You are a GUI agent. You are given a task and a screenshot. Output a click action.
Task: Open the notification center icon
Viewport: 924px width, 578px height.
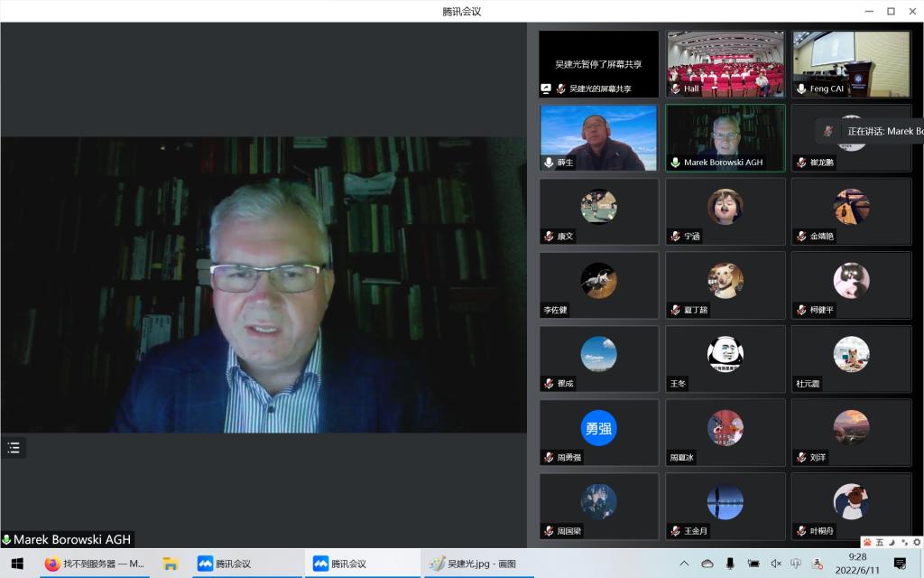(900, 564)
